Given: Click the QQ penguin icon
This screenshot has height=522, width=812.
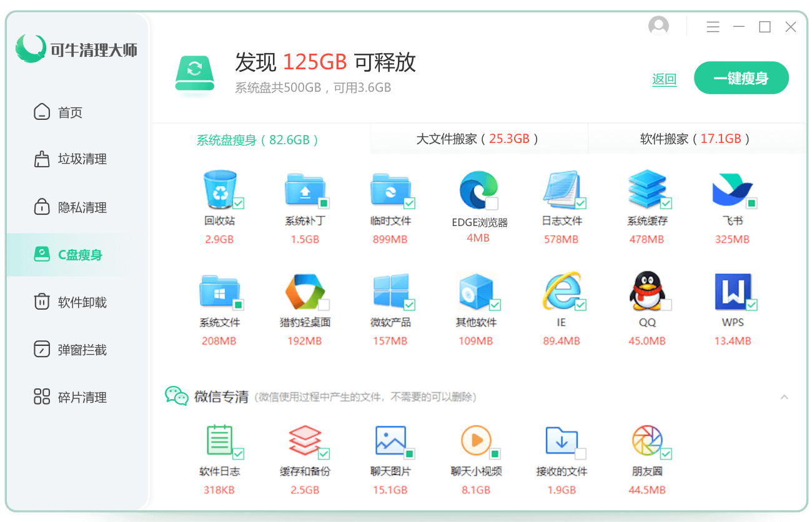Looking at the screenshot, I should click(x=646, y=291).
